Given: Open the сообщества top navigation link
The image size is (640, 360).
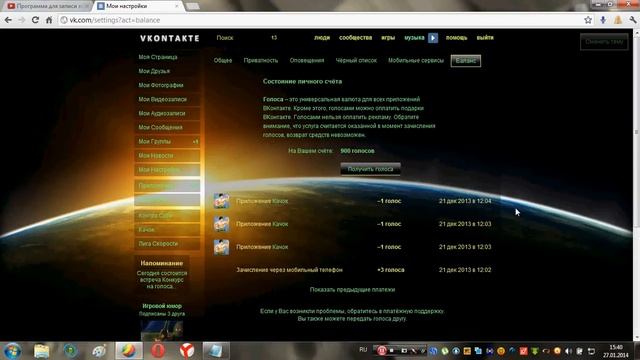Looking at the screenshot, I should point(356,38).
